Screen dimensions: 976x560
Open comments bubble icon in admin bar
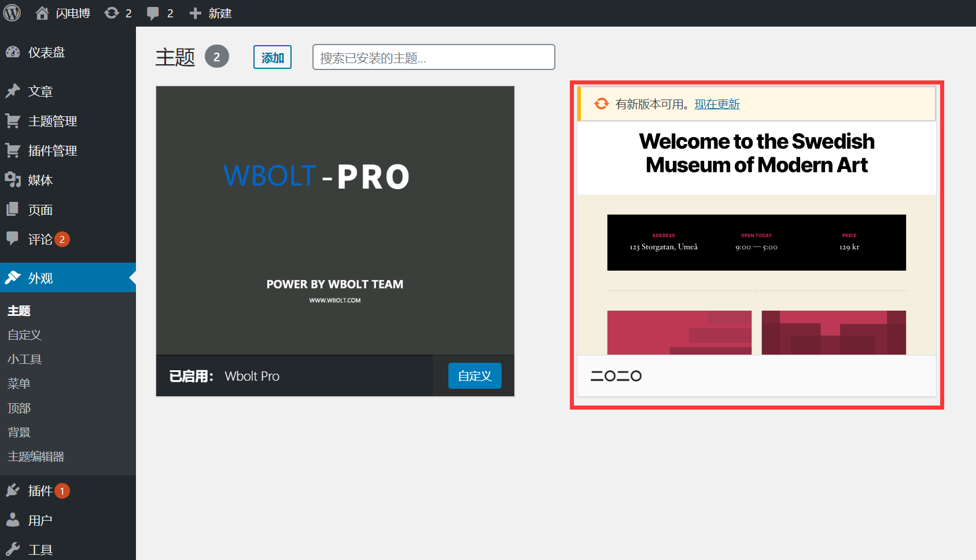[153, 13]
